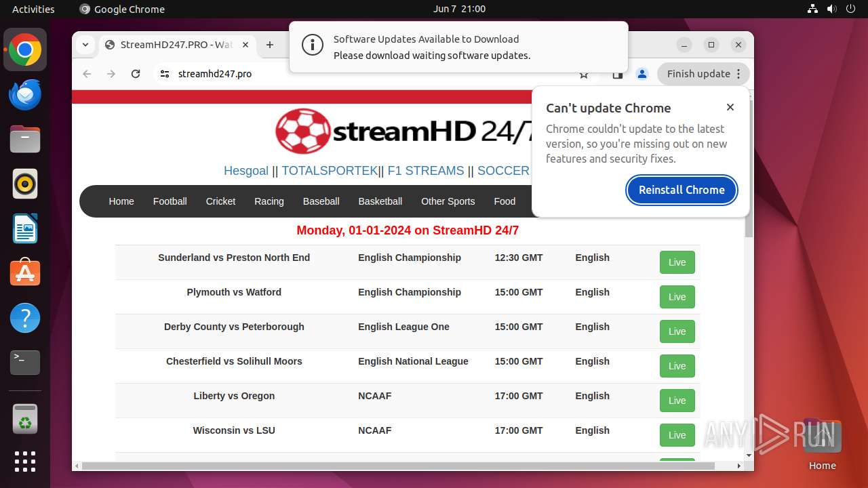Image resolution: width=868 pixels, height=488 pixels.
Task: Show Applications grid in the dock
Action: point(25,462)
